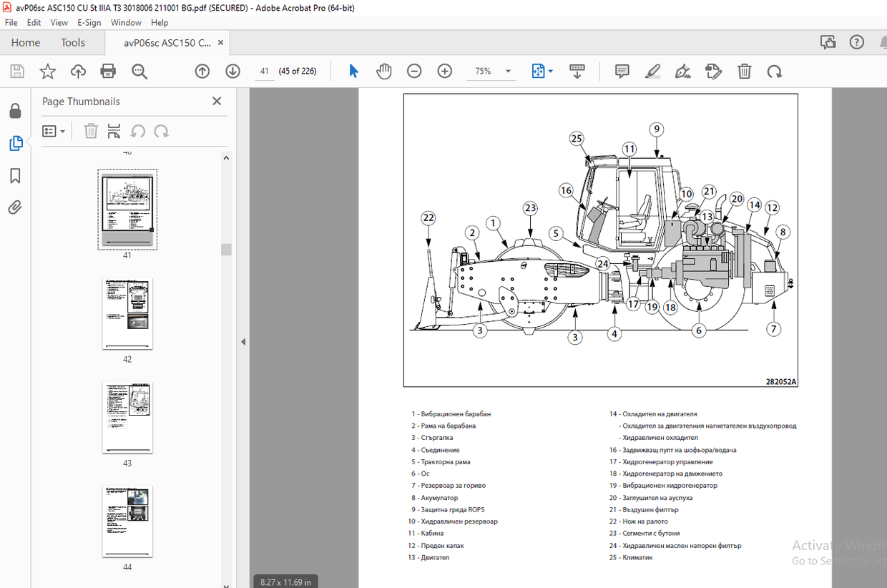Image resolution: width=887 pixels, height=588 pixels.
Task: Switch to the Tools tab
Action: (72, 42)
